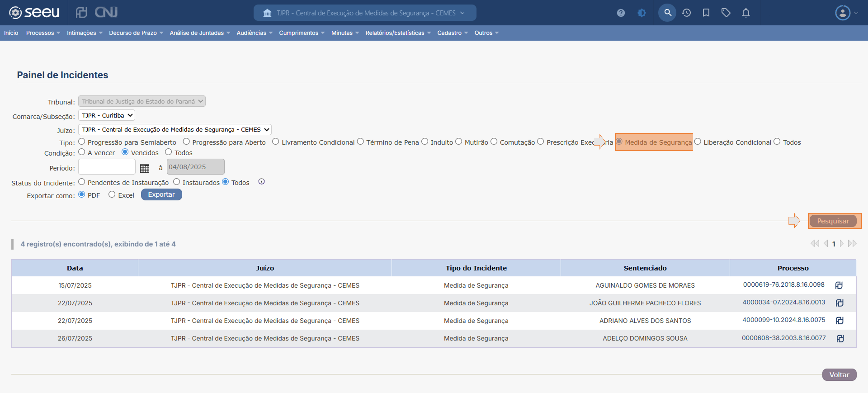Viewport: 868px width, 393px height.
Task: Select Pendentes de Instauração status
Action: click(81, 182)
